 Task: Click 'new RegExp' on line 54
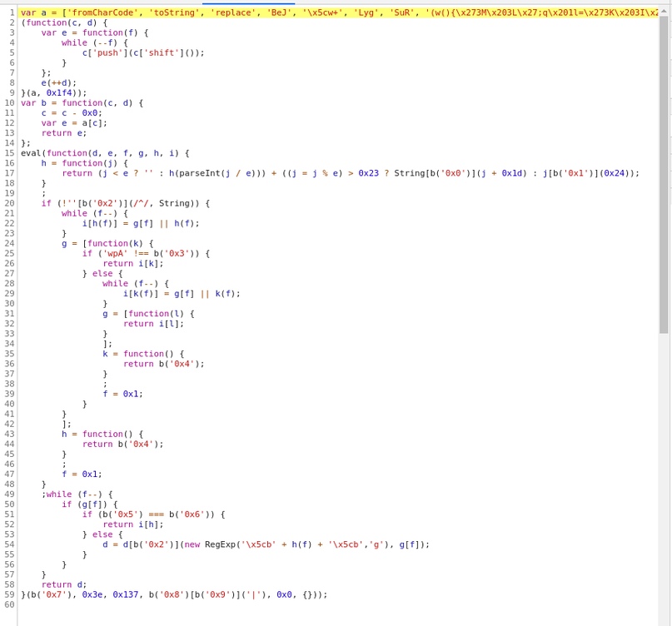pyautogui.click(x=210, y=544)
